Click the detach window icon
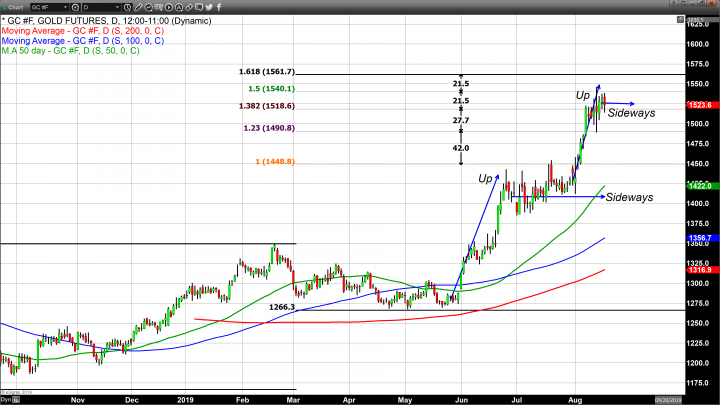 [x=683, y=4]
